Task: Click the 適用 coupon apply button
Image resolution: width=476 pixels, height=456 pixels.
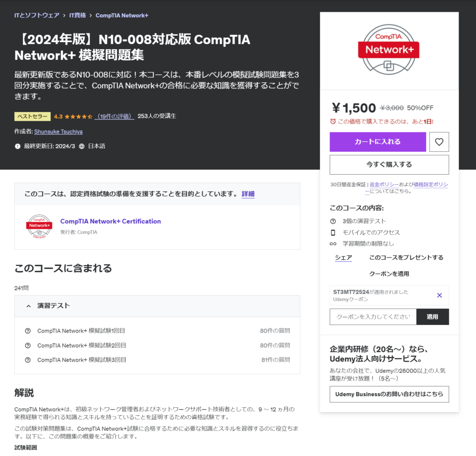Action: [433, 317]
